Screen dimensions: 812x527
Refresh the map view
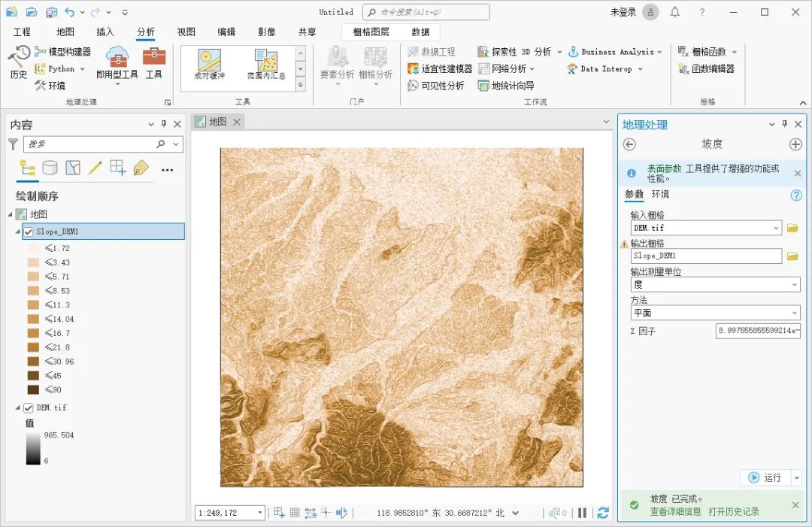pos(603,513)
